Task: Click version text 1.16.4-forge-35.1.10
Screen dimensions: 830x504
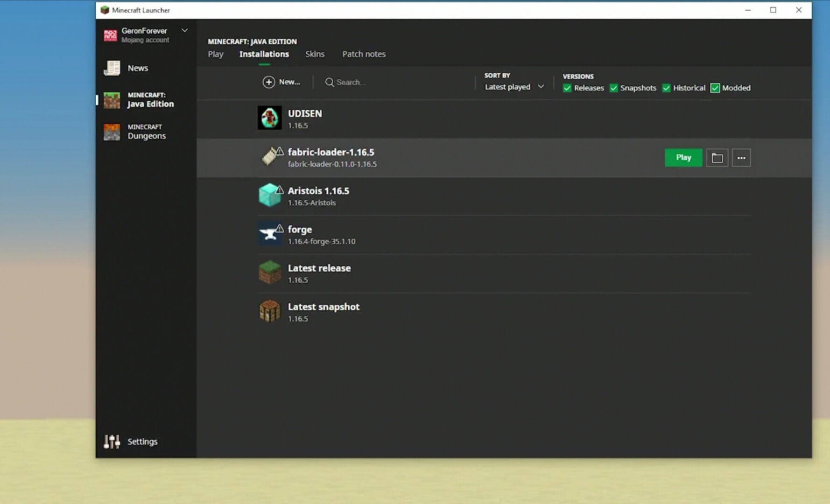Action: click(322, 242)
